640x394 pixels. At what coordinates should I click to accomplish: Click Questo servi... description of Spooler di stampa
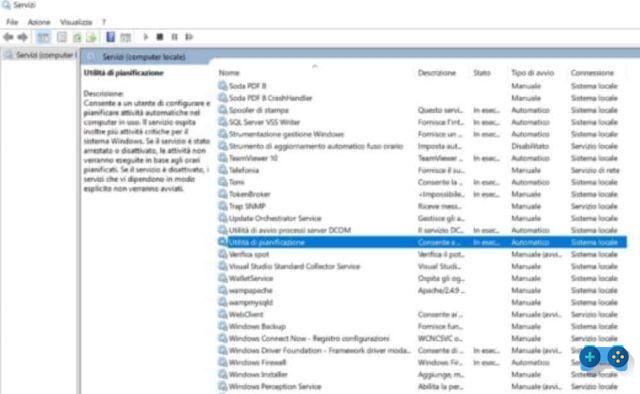(x=440, y=110)
